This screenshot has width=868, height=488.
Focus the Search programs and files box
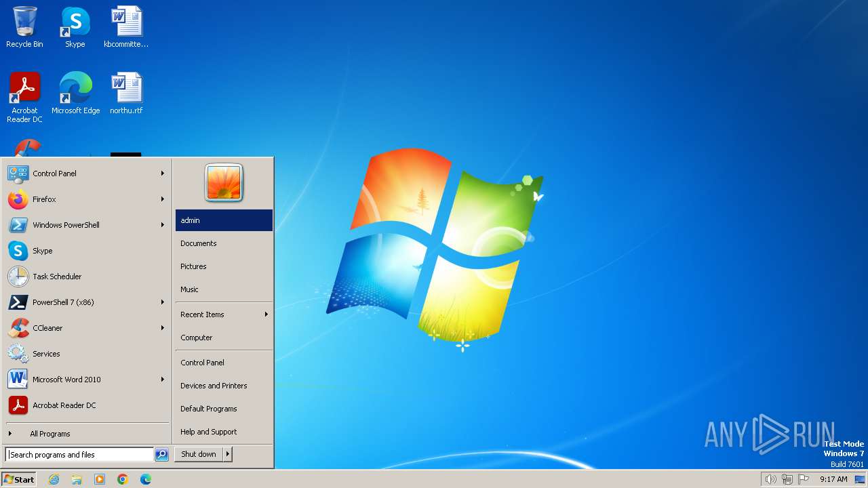79,455
